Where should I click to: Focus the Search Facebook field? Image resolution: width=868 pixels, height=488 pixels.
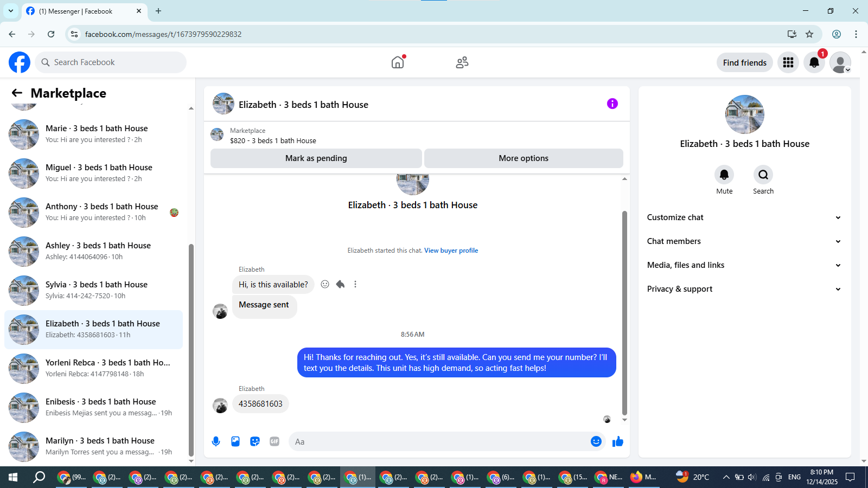pyautogui.click(x=111, y=62)
